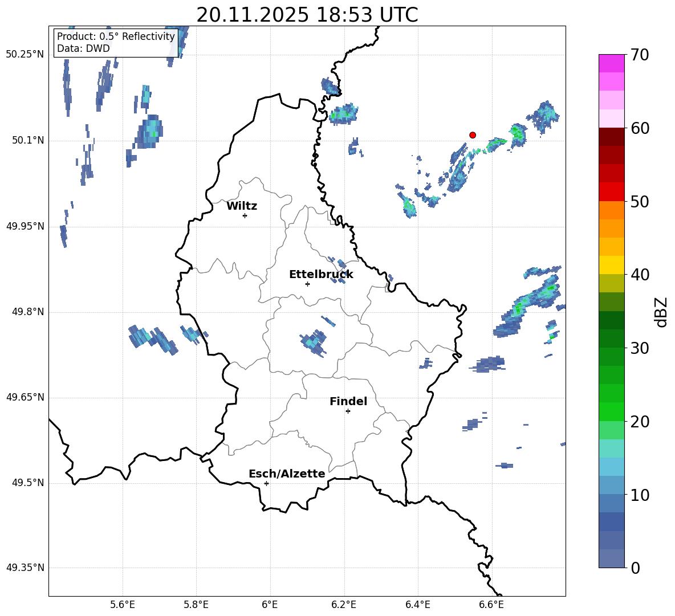
Task: Click the Wiltz station cross marker
Action: 245,215
